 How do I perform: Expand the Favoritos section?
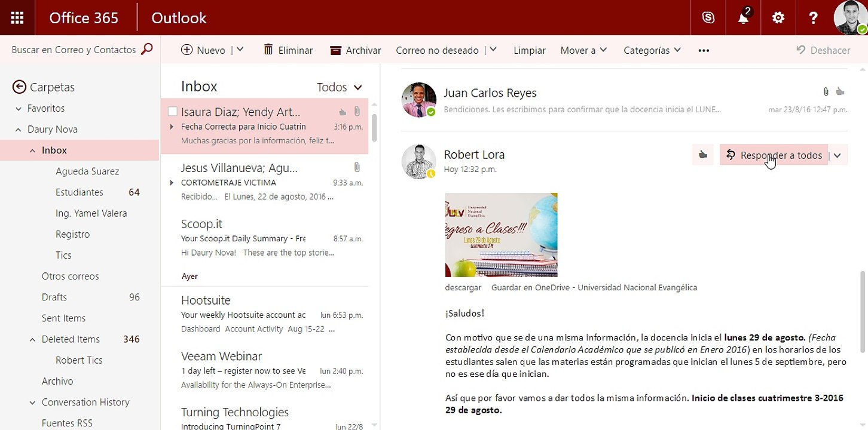[x=18, y=109]
